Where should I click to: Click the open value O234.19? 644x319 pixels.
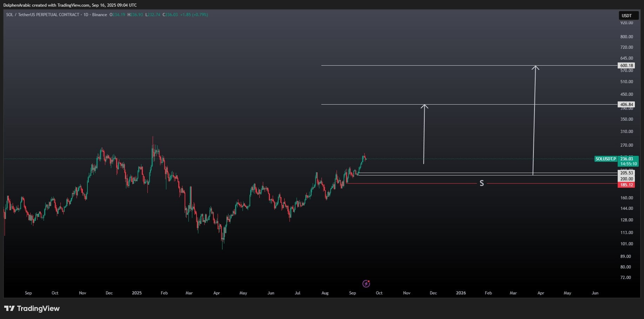[x=117, y=15]
